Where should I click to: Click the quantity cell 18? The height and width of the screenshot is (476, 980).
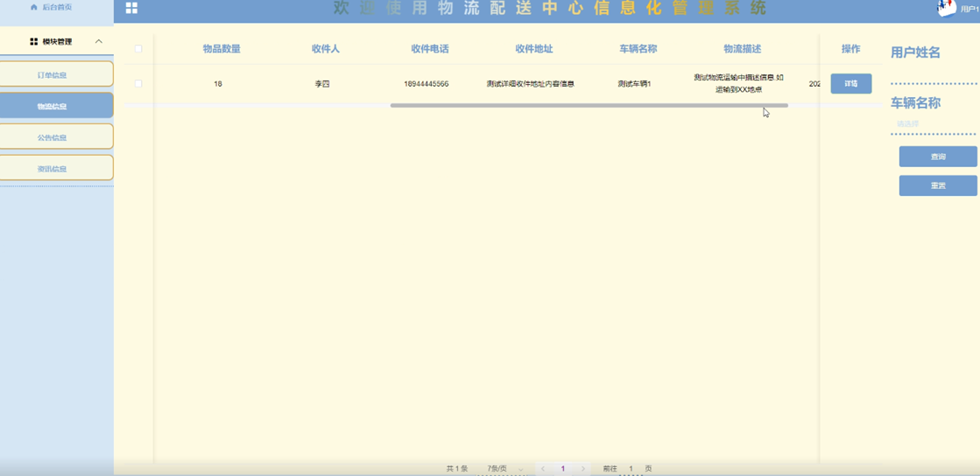pyautogui.click(x=217, y=84)
